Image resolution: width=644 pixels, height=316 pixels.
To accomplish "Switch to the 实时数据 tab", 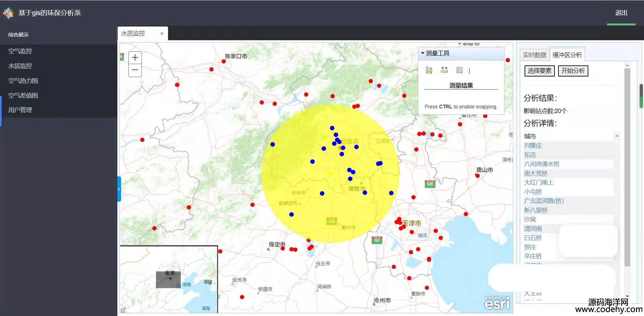I will point(534,55).
